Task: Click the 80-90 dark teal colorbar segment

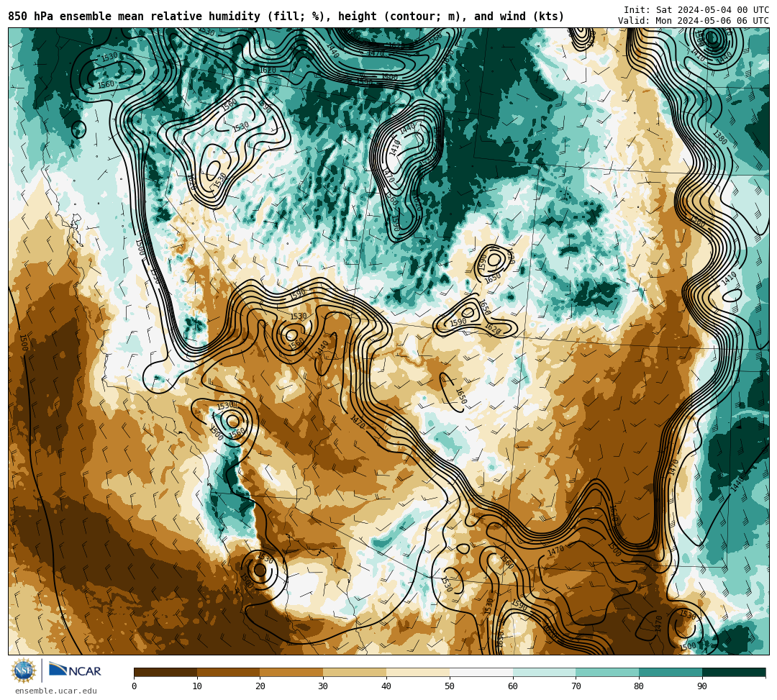Action: (671, 672)
